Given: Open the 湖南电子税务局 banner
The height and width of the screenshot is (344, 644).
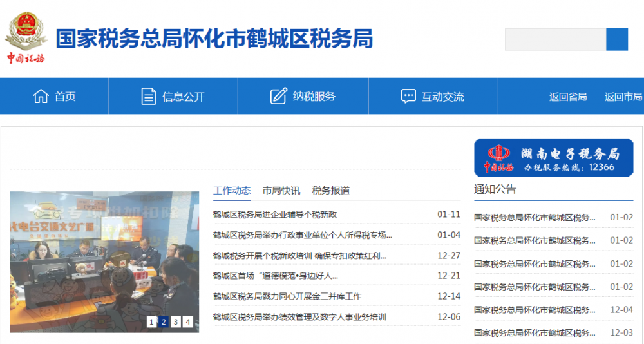Looking at the screenshot, I should 553,158.
